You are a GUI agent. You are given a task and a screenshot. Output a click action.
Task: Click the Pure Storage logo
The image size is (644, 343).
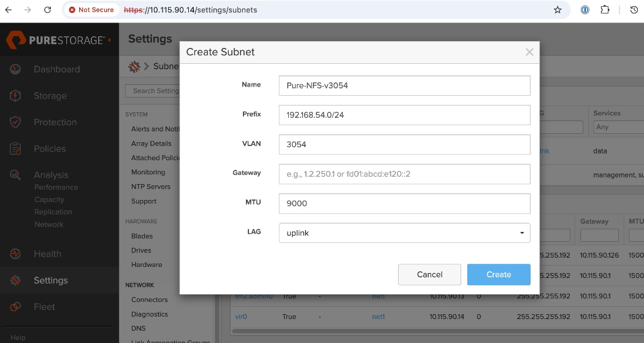(x=56, y=40)
